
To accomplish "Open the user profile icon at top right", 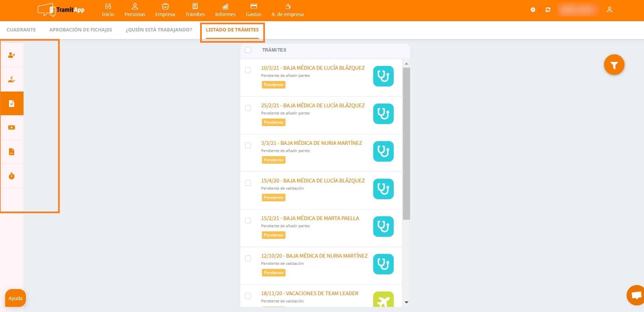I will tap(610, 10).
